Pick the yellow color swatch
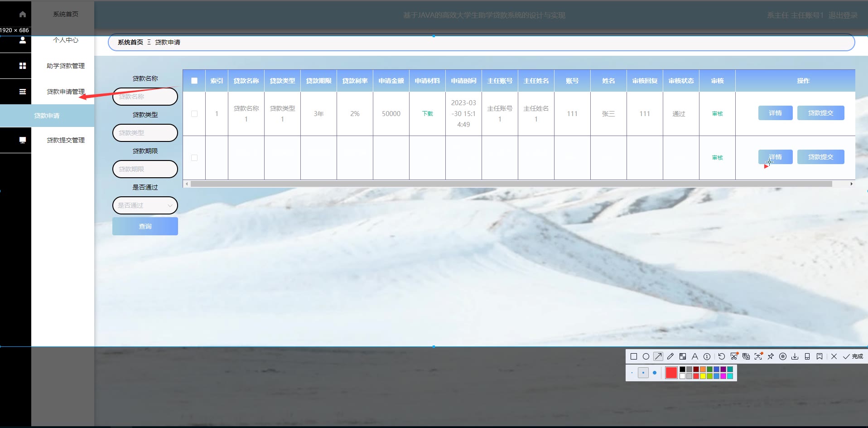 coord(703,376)
